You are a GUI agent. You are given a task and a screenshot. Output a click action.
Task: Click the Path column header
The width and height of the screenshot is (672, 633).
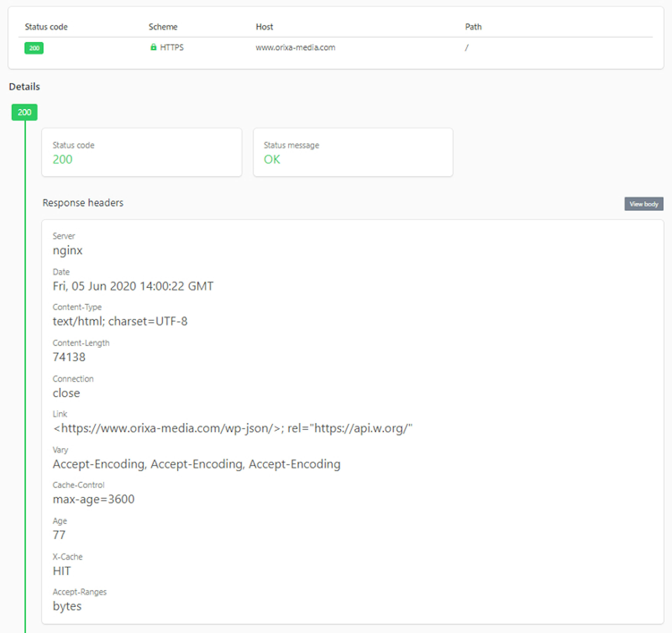(x=473, y=27)
